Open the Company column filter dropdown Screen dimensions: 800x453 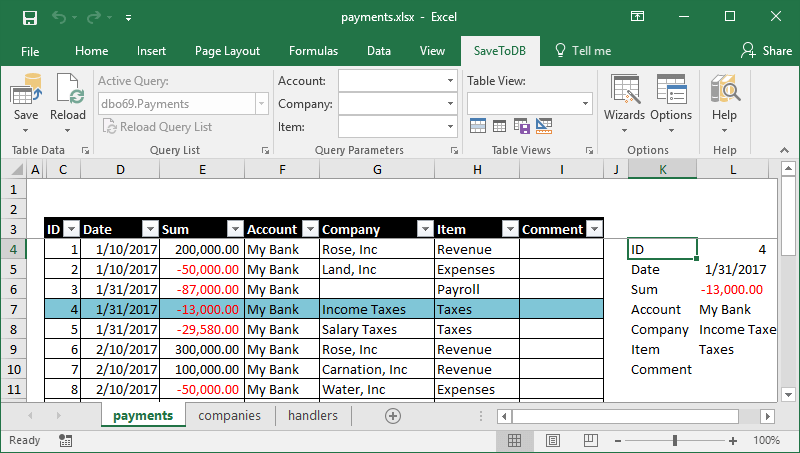tap(425, 230)
